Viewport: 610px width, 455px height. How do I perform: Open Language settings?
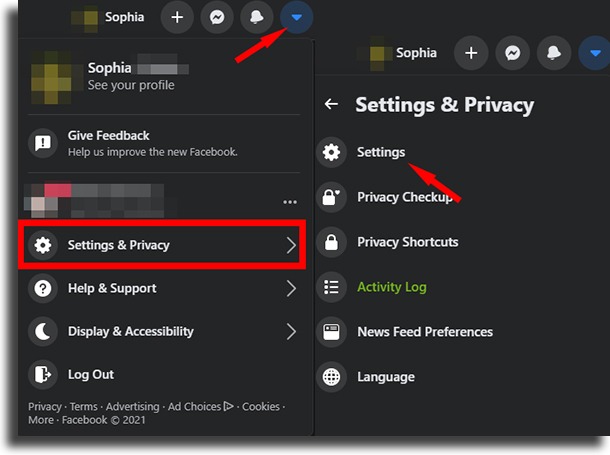click(x=386, y=377)
